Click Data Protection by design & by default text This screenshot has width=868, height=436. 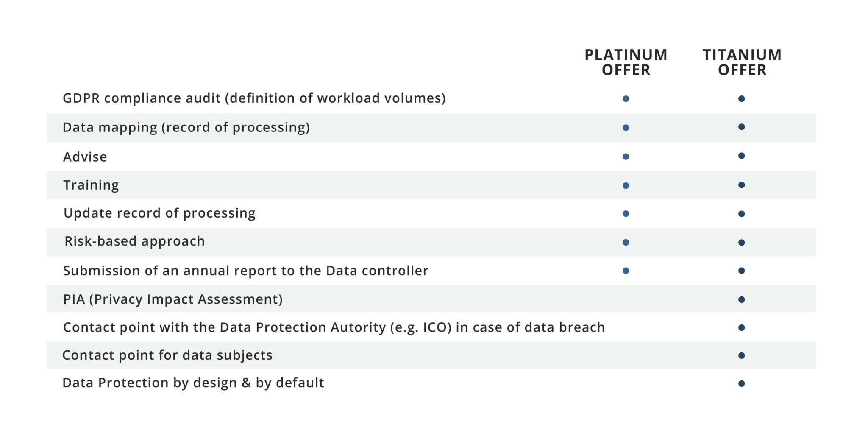[x=193, y=383]
